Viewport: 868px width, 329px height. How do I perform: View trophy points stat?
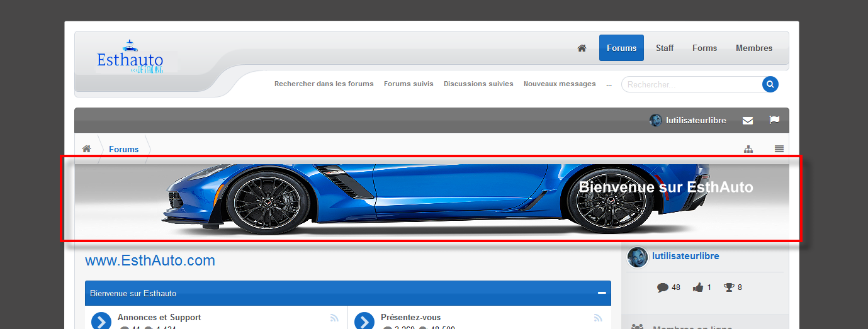[733, 287]
